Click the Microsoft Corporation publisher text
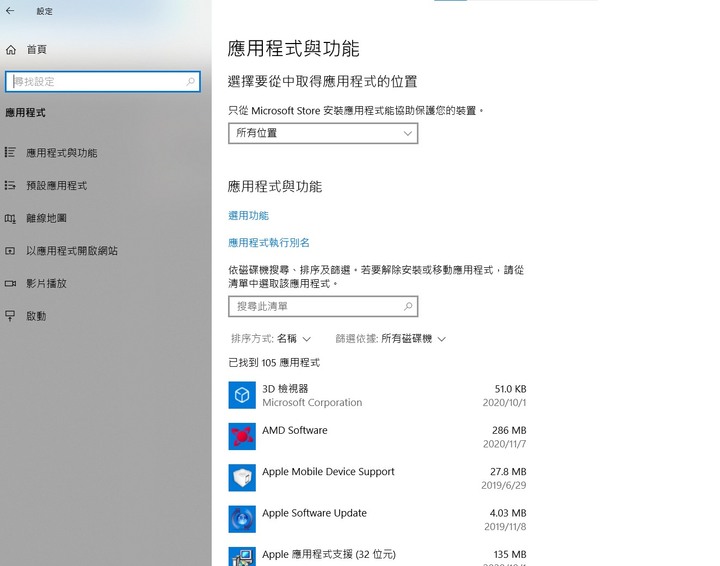The width and height of the screenshot is (720, 566). (312, 403)
